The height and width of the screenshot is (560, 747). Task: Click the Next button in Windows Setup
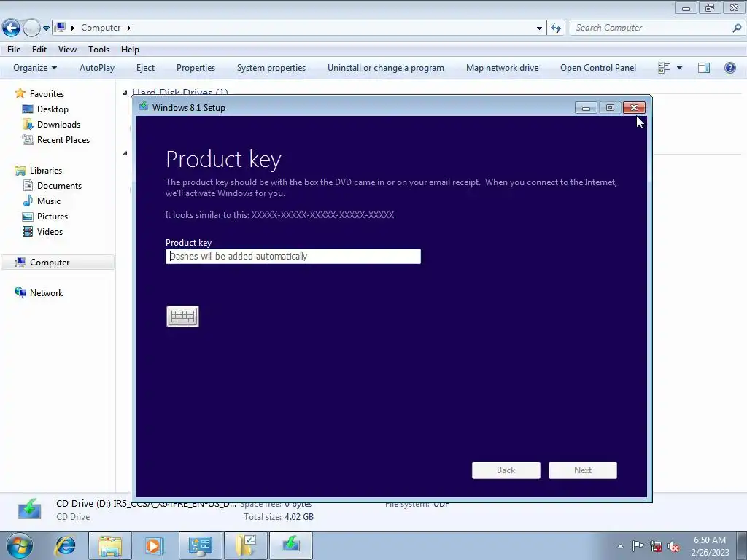pyautogui.click(x=583, y=470)
